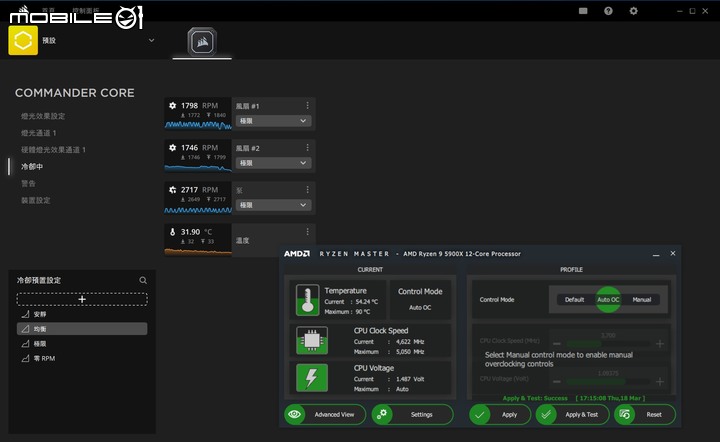
Task: Click the 'COMMANDER CORE' heading
Action: coord(75,93)
